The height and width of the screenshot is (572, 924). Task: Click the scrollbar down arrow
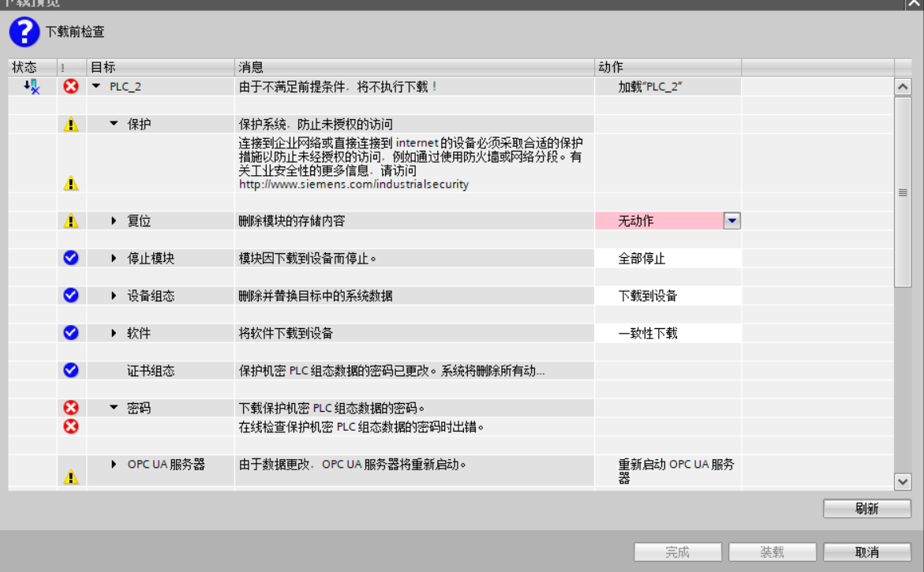[x=903, y=480]
